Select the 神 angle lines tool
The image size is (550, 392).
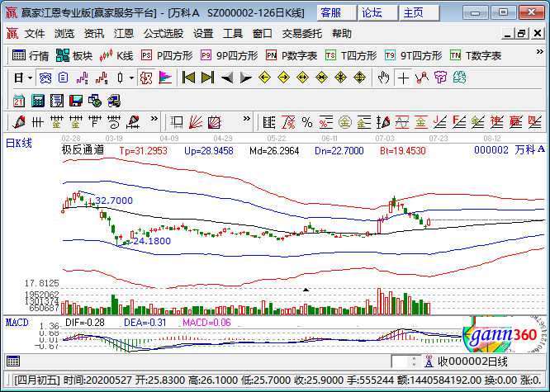[496, 122]
